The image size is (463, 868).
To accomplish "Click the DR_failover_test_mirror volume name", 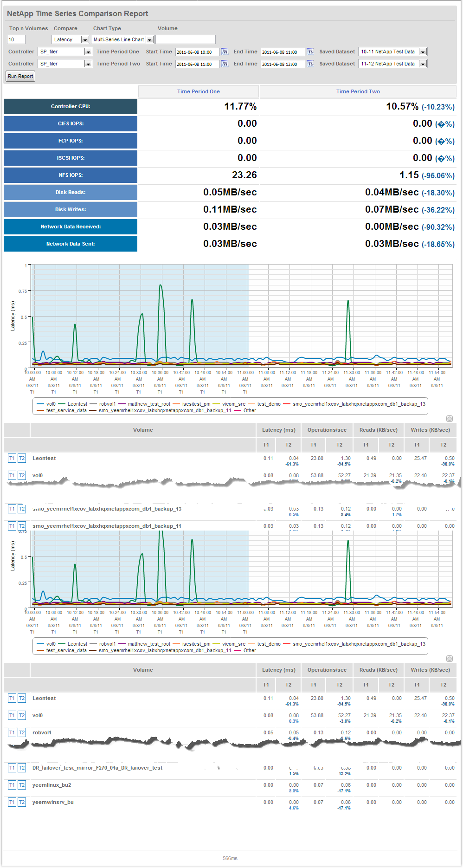I will [x=97, y=768].
